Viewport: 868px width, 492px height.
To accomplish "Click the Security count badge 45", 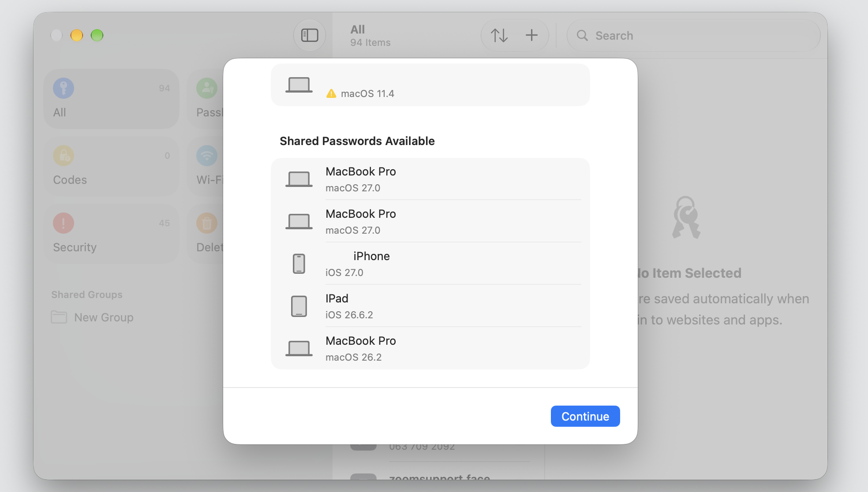I will 165,223.
